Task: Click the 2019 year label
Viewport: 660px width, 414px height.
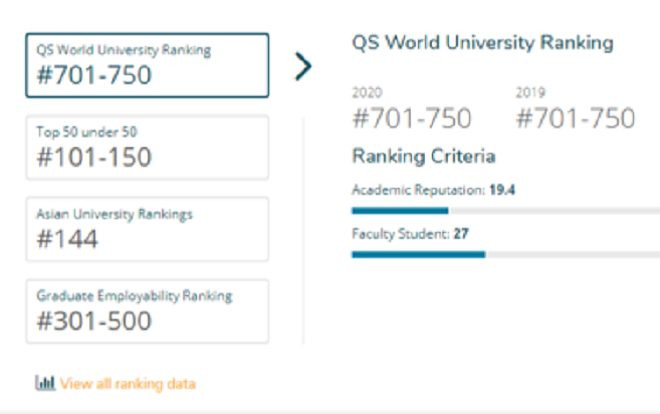Action: (530, 92)
